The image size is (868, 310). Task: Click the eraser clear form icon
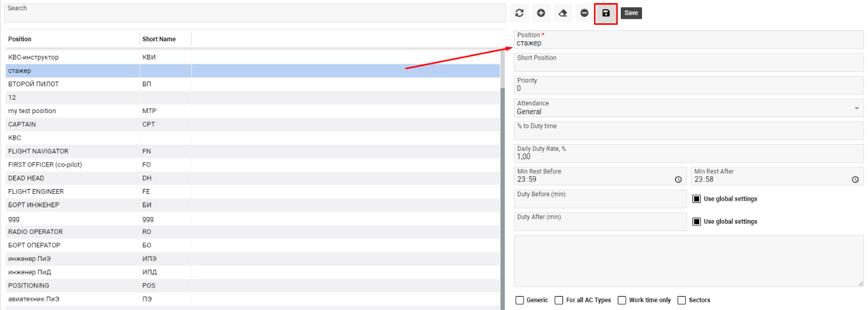[x=562, y=13]
